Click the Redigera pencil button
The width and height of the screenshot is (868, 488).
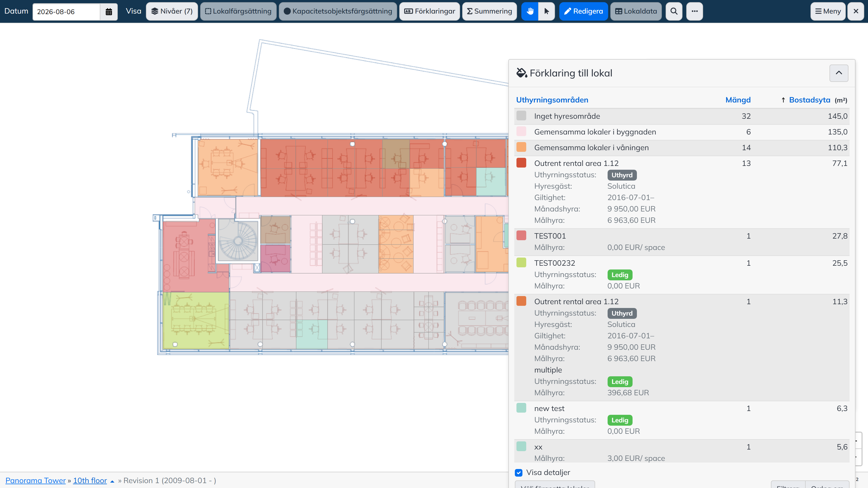pyautogui.click(x=584, y=11)
